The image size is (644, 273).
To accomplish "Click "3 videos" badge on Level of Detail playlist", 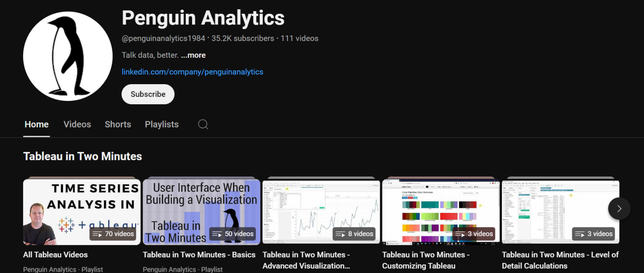I will click(x=593, y=234).
